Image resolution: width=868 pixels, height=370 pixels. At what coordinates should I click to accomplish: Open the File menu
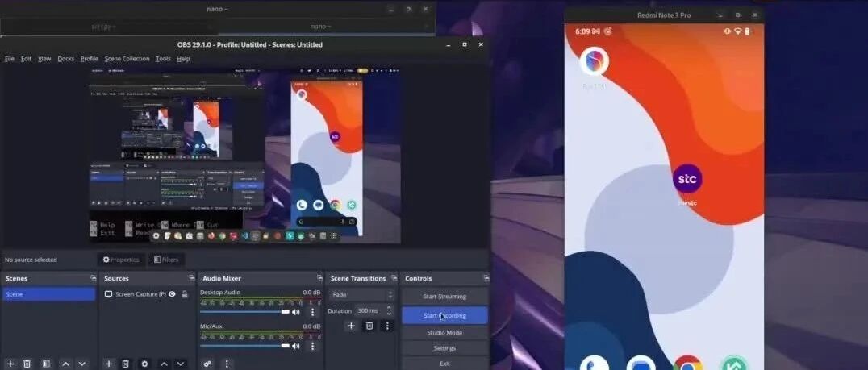tap(10, 59)
